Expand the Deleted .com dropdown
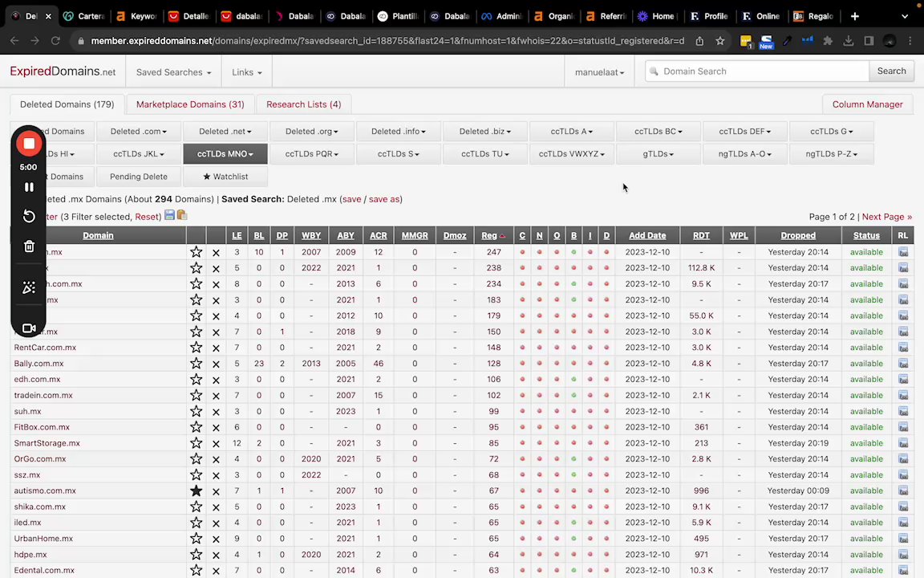The width and height of the screenshot is (924, 578). tap(139, 131)
